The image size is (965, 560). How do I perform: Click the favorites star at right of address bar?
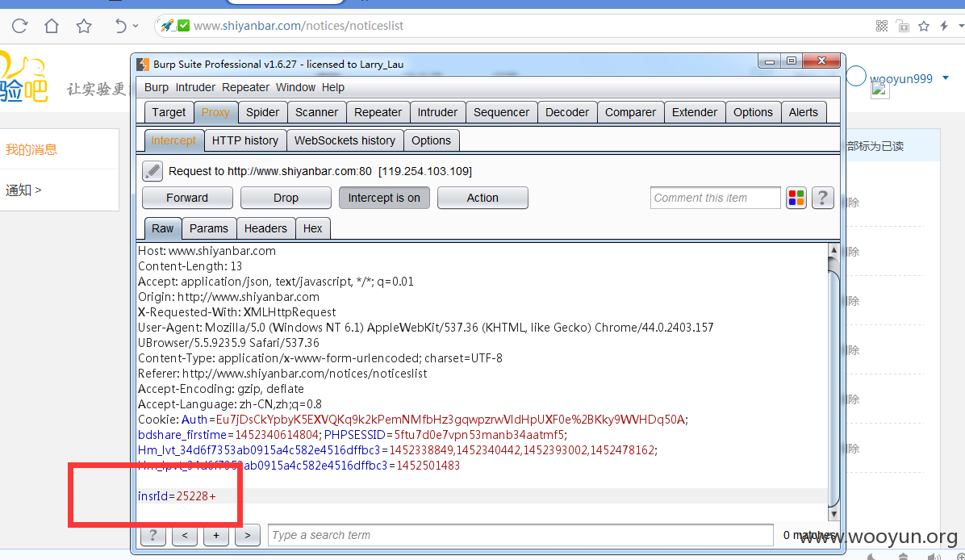[924, 26]
